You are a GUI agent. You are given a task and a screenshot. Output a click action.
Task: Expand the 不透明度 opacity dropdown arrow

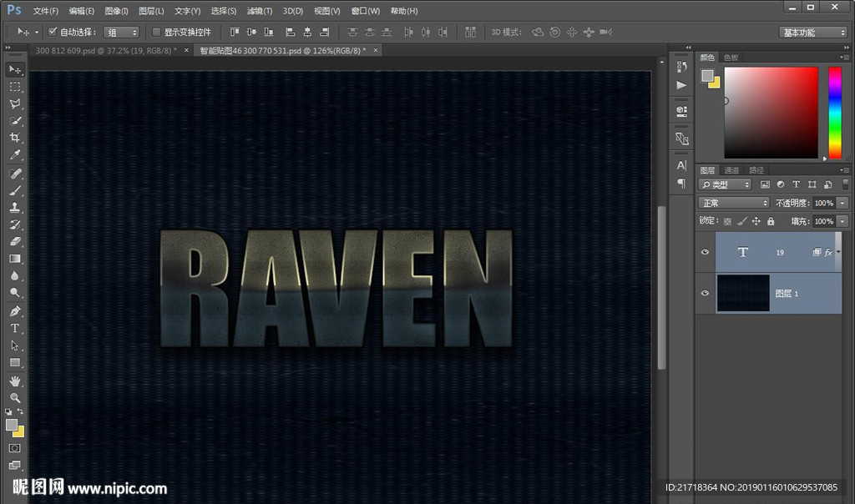tap(842, 203)
